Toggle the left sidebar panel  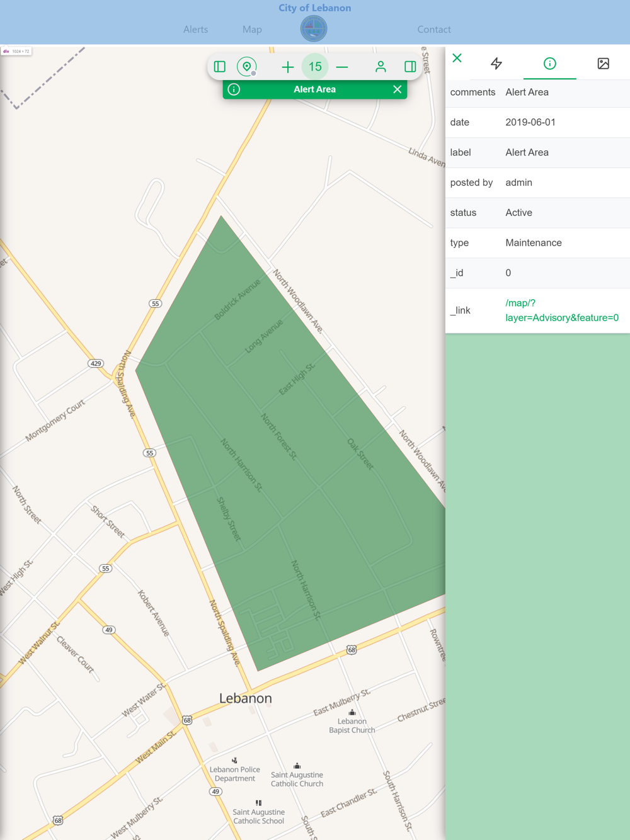pyautogui.click(x=220, y=67)
